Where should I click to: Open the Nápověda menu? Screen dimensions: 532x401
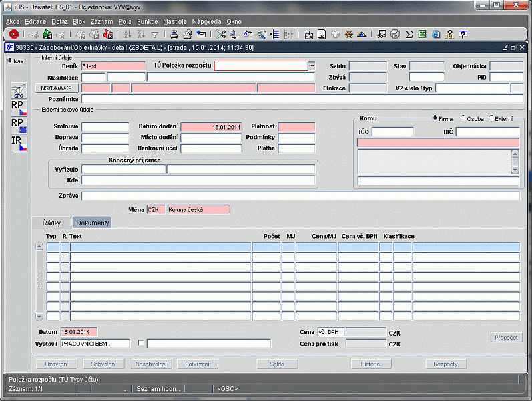(207, 22)
